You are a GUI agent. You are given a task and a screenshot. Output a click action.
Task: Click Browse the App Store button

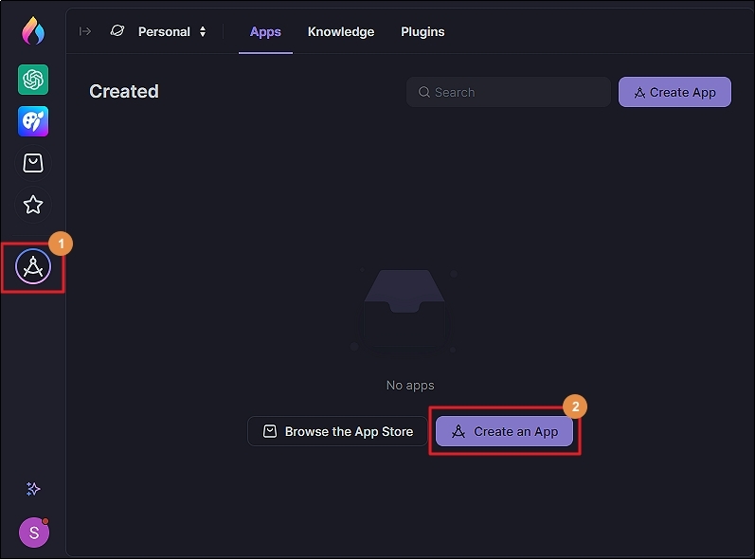click(x=337, y=431)
